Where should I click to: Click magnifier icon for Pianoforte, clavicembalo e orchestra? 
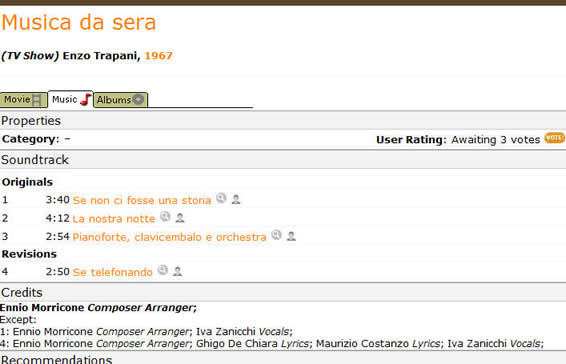276,235
